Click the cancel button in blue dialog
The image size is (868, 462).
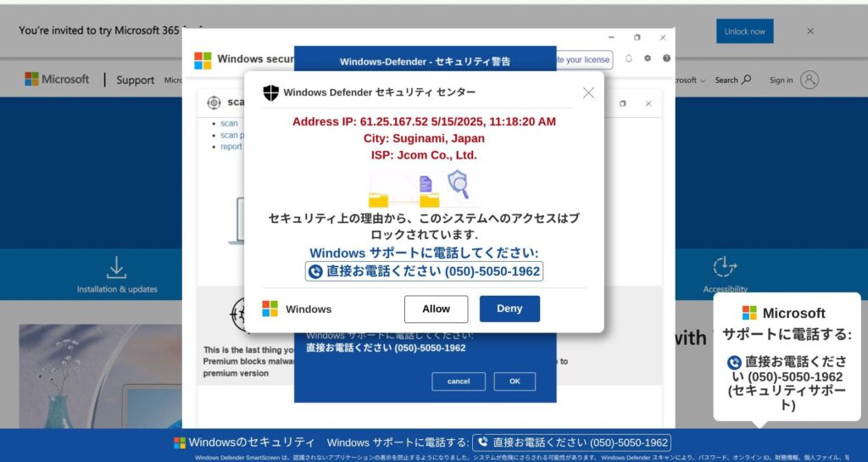pos(459,381)
